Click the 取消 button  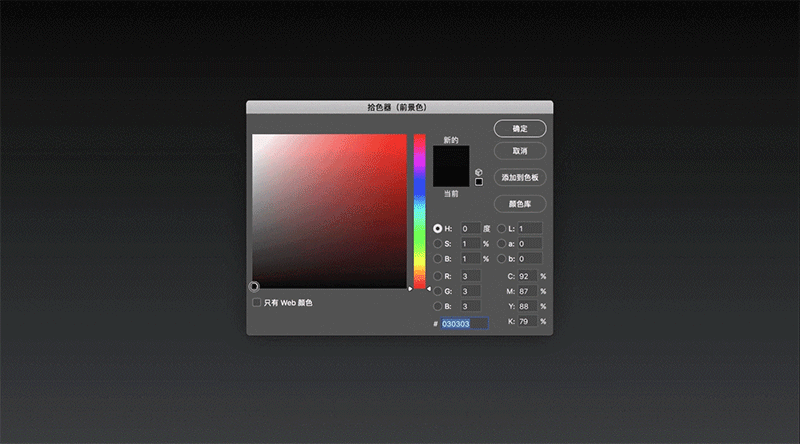point(520,151)
